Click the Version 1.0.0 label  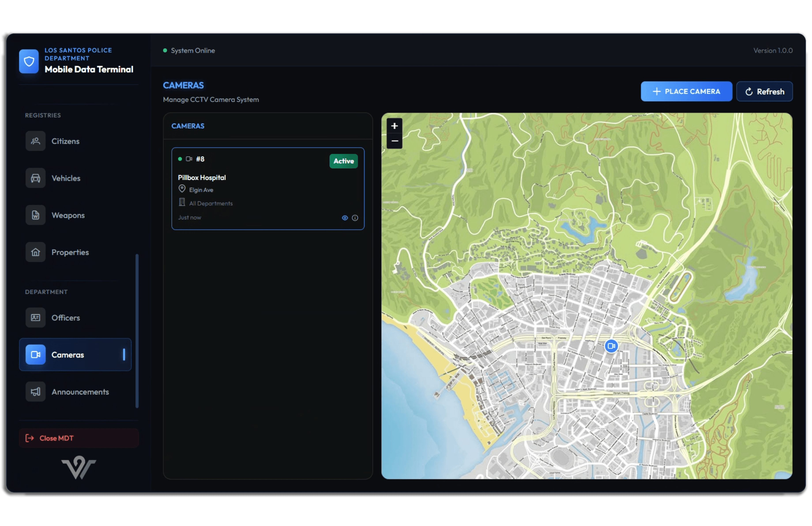click(773, 51)
